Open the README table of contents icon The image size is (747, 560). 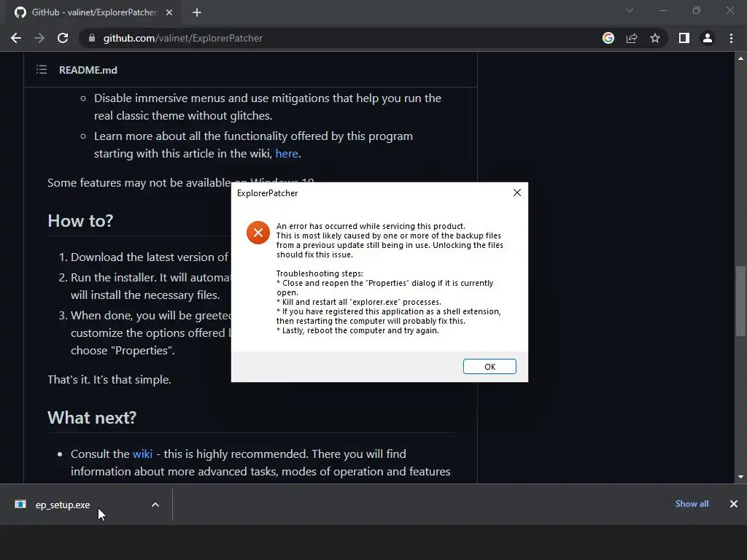coord(42,70)
